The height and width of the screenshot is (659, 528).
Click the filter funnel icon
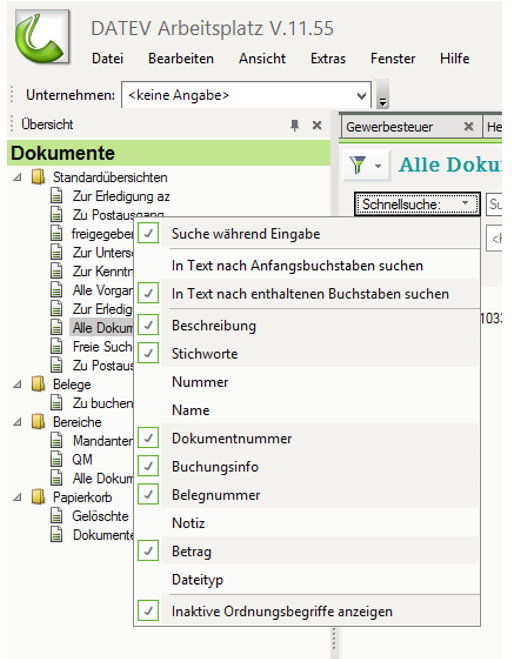(357, 165)
